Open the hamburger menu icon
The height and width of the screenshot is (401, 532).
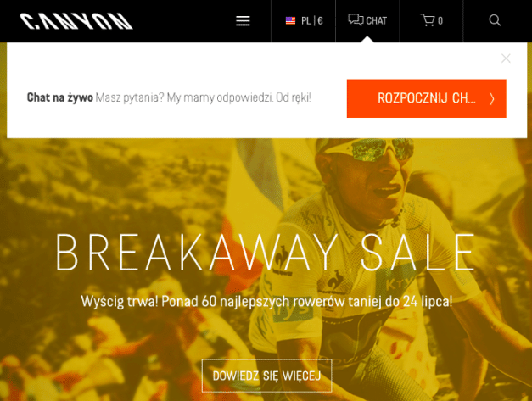point(243,21)
